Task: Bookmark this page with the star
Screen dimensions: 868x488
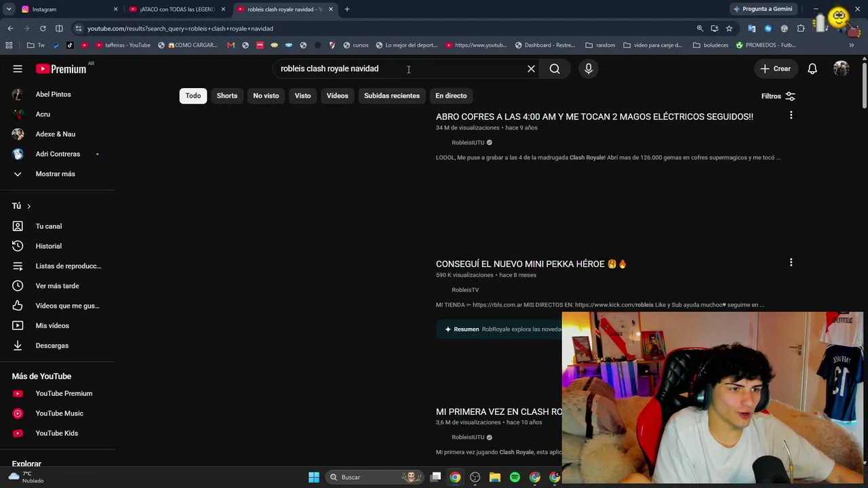Action: [729, 28]
